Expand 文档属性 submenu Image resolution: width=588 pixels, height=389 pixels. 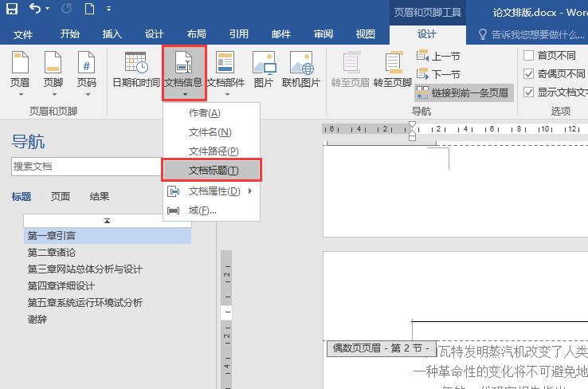[x=214, y=191]
